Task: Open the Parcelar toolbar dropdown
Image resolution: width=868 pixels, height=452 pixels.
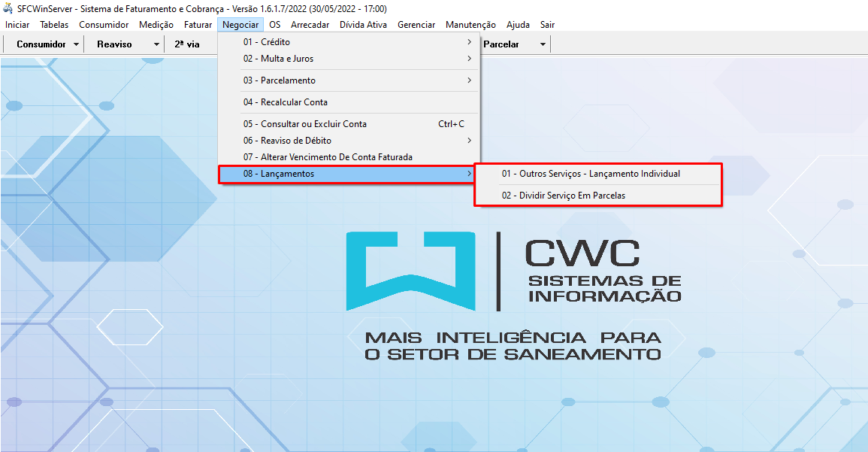Action: [x=515, y=44]
